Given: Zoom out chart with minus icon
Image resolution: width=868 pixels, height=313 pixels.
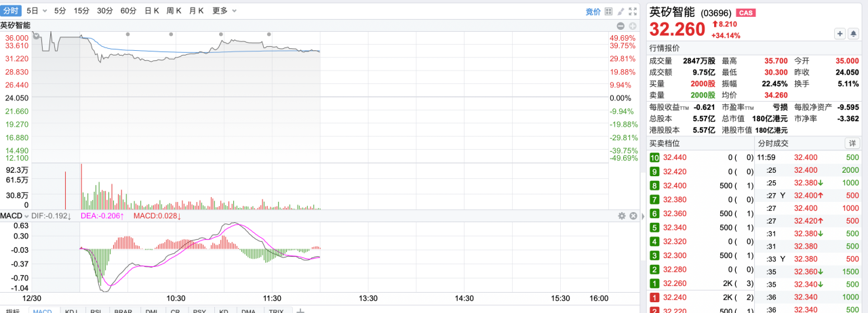Looking at the screenshot, I should 620,26.
